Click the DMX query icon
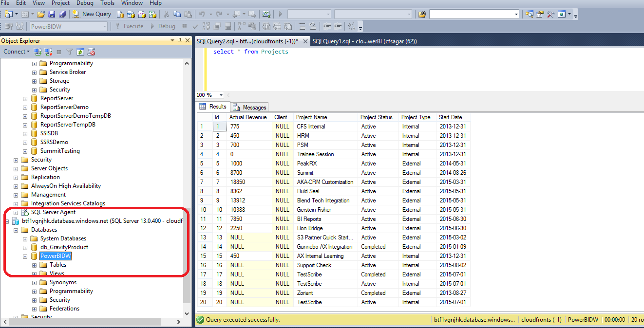Viewport: 644px width, 328px height. coord(142,14)
